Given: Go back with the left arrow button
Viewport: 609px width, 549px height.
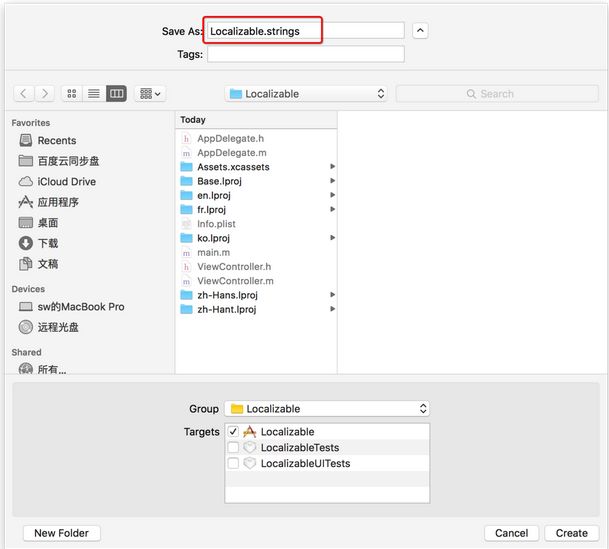Looking at the screenshot, I should [24, 94].
